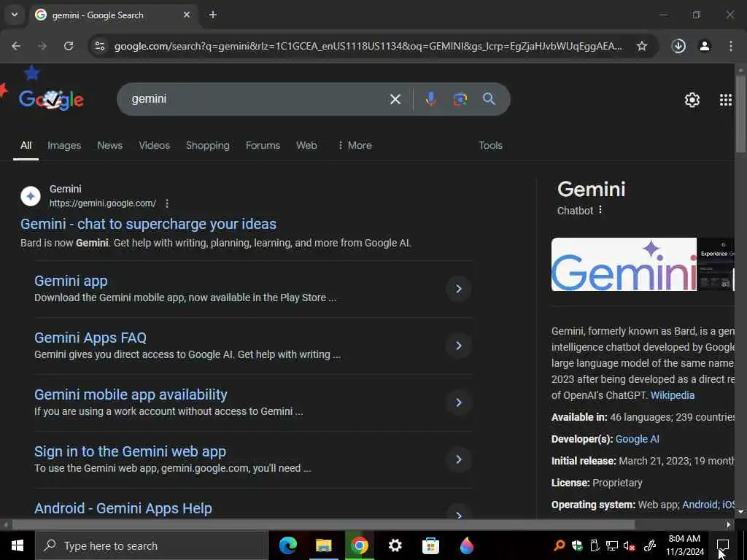Image resolution: width=747 pixels, height=560 pixels.
Task: Switch to the Forums tab
Action: click(x=263, y=146)
